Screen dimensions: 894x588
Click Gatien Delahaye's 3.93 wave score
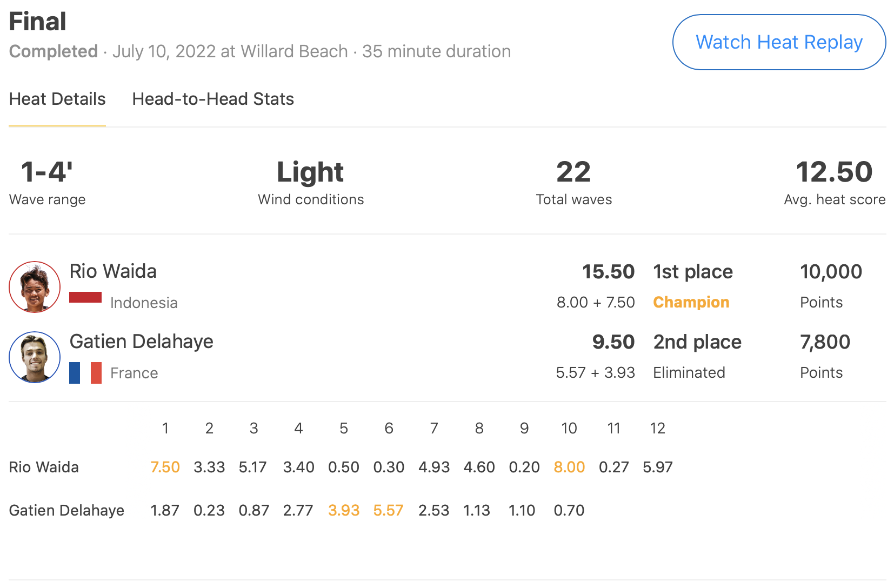point(344,510)
